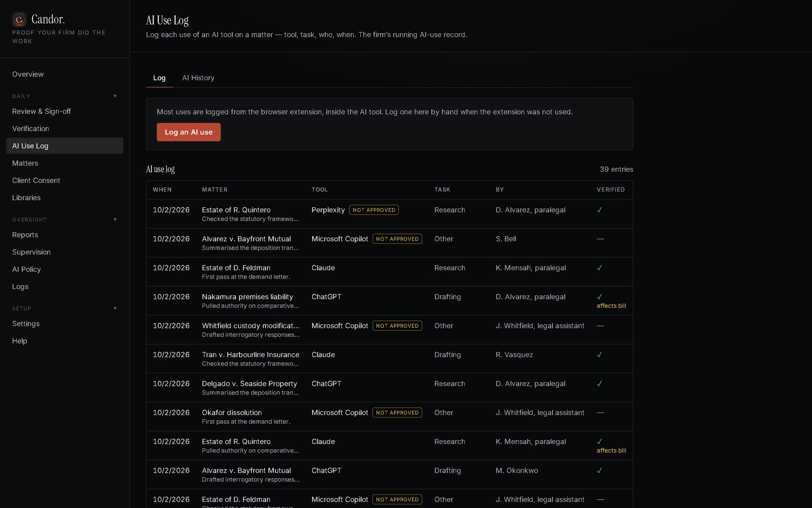Collapse the Setup section arrow
812x508 pixels.
click(x=115, y=308)
